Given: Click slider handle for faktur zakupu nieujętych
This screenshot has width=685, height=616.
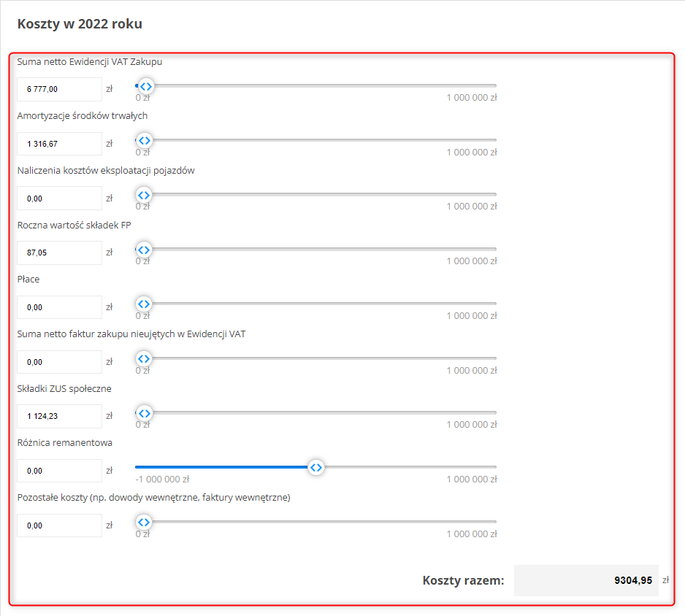Looking at the screenshot, I should click(144, 359).
